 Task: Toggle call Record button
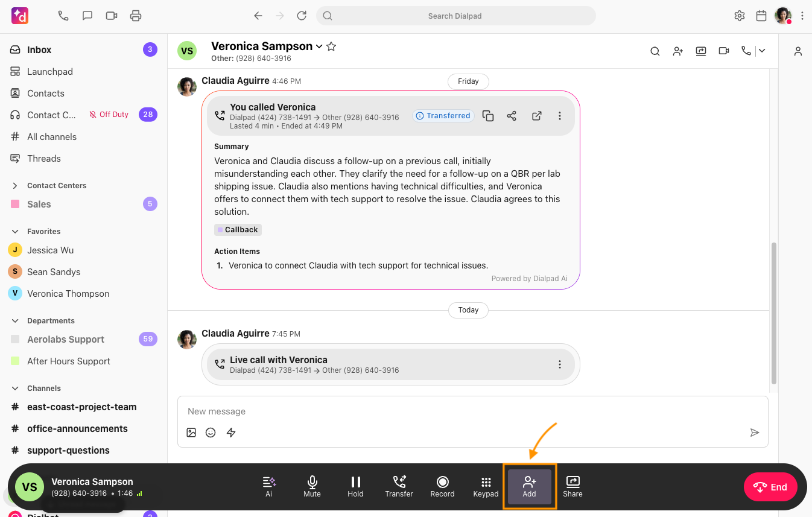click(442, 487)
